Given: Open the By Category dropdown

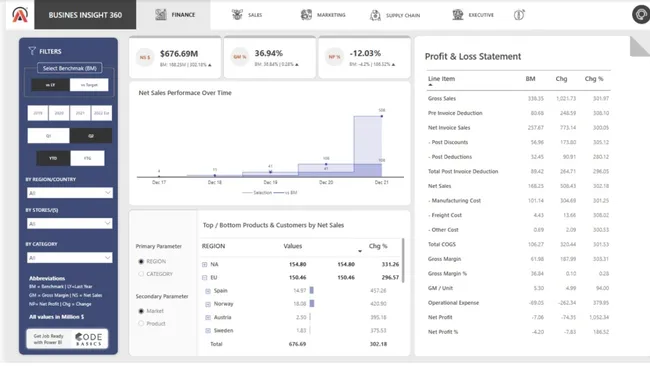Looking at the screenshot, I should tap(70, 257).
